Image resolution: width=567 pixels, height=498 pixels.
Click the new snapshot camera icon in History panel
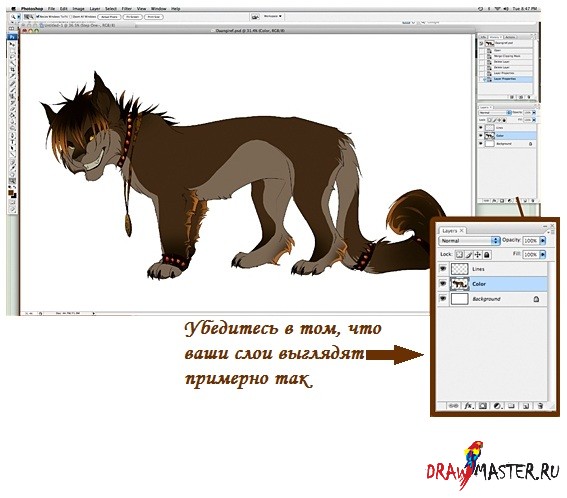(521, 97)
